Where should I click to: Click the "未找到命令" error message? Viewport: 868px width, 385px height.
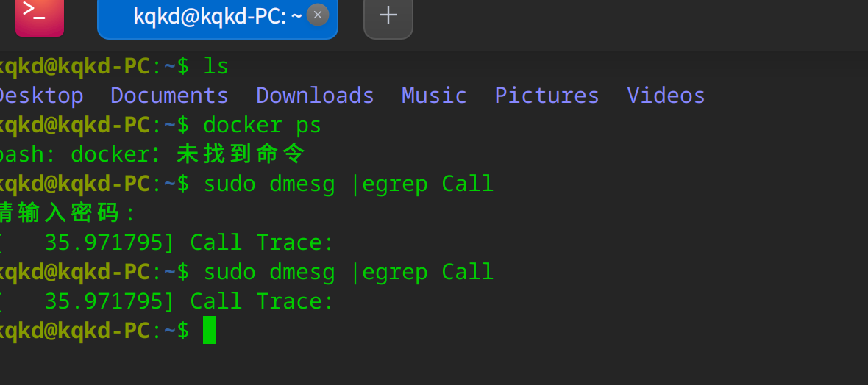point(241,154)
